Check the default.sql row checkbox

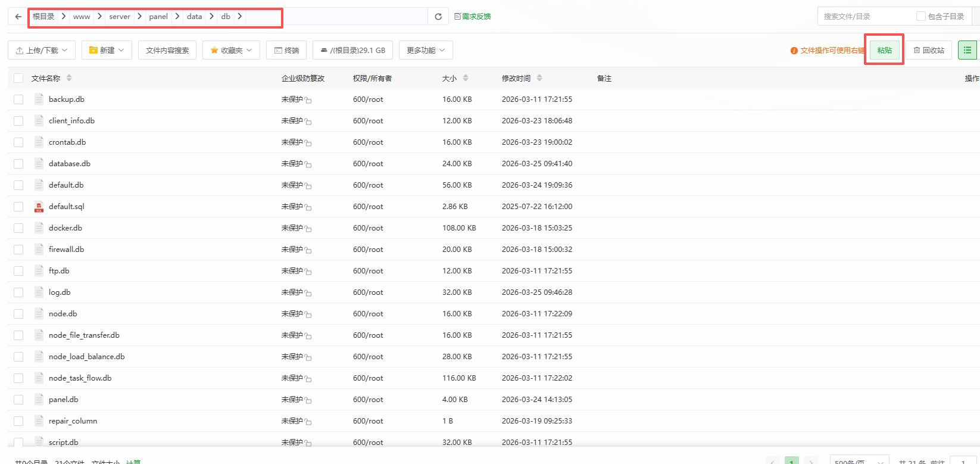tap(18, 207)
